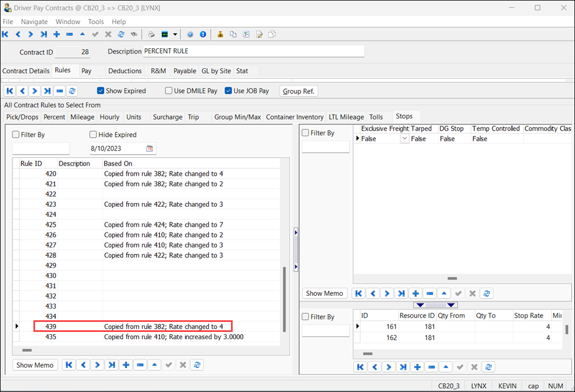Viewport: 575px width, 392px height.
Task: Click the print icon in the main toolbar
Action: (x=151, y=34)
